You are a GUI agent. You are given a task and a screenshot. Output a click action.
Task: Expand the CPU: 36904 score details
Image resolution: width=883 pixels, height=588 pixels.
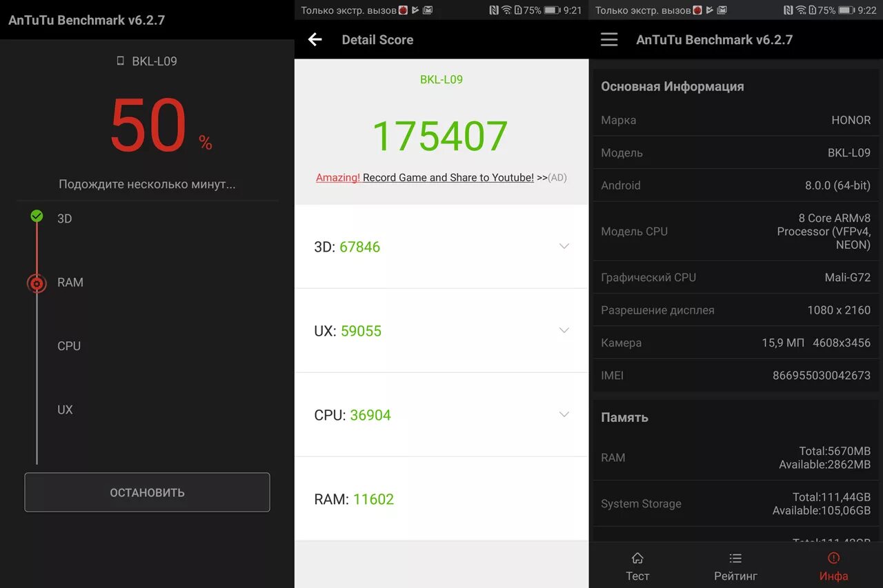pos(564,414)
